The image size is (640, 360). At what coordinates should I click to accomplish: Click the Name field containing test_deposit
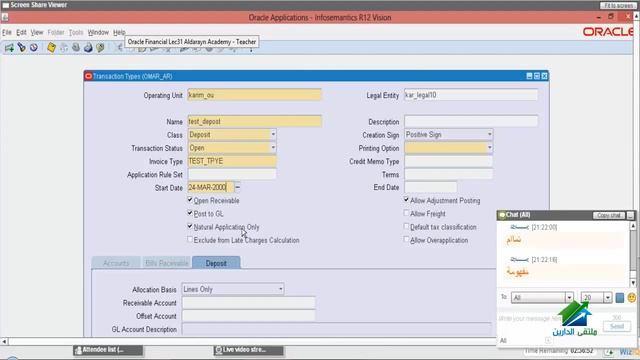pyautogui.click(x=254, y=121)
